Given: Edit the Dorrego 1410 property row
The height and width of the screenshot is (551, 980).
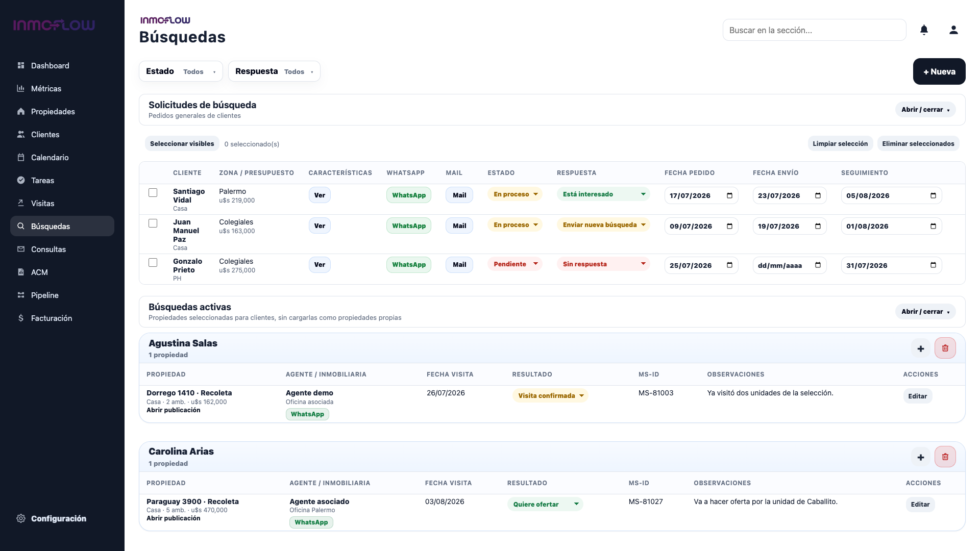Looking at the screenshot, I should (918, 396).
